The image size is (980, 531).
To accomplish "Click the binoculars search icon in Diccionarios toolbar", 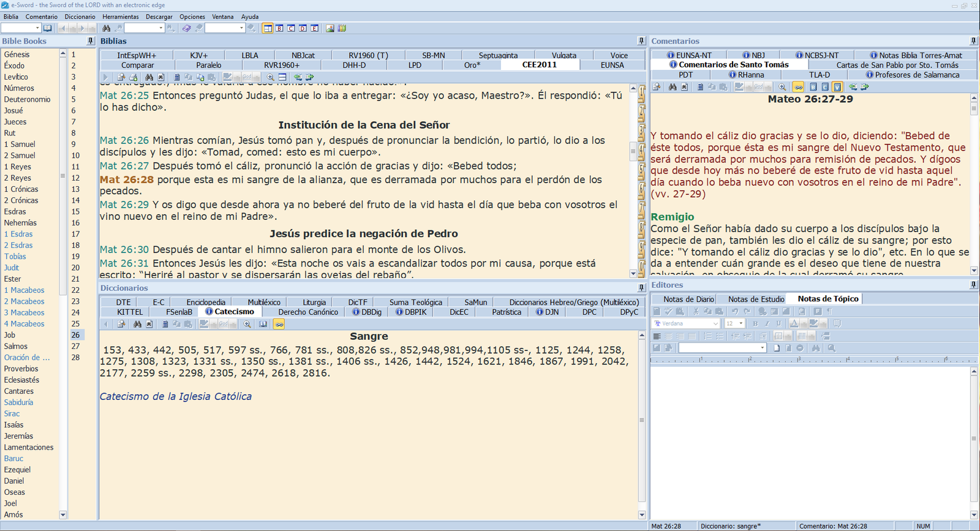I will coord(137,324).
